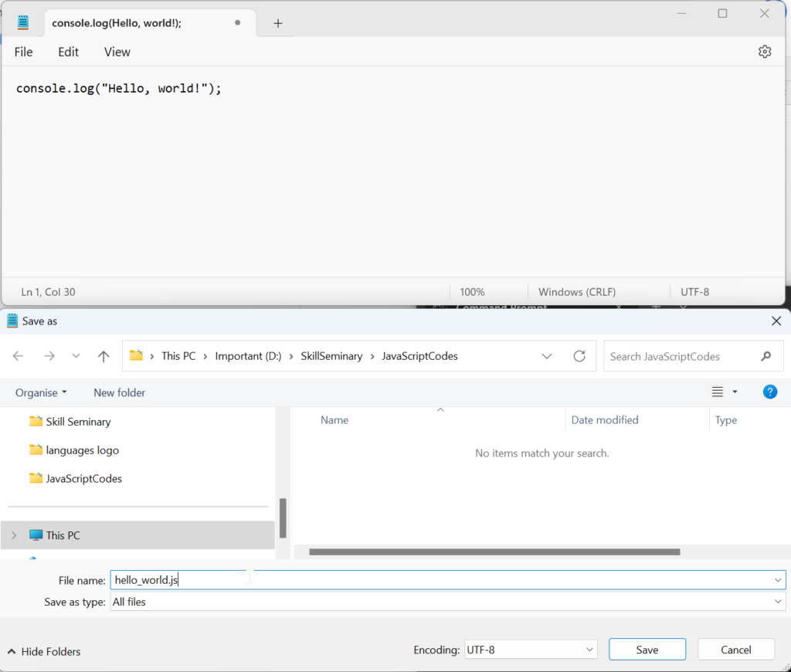Viewport: 791px width, 672px height.
Task: Click Windows (CRLF) status entry
Action: coord(577,292)
